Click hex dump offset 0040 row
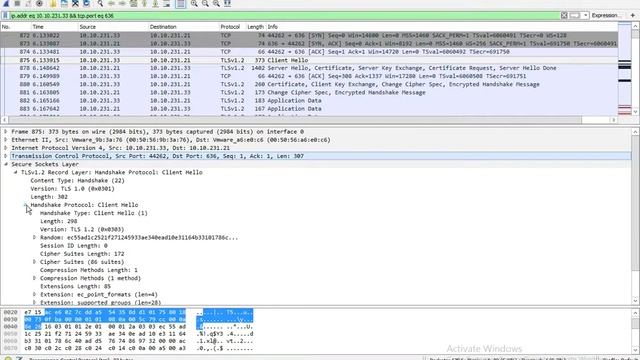This screenshot has width=640, height=360. tap(128, 327)
